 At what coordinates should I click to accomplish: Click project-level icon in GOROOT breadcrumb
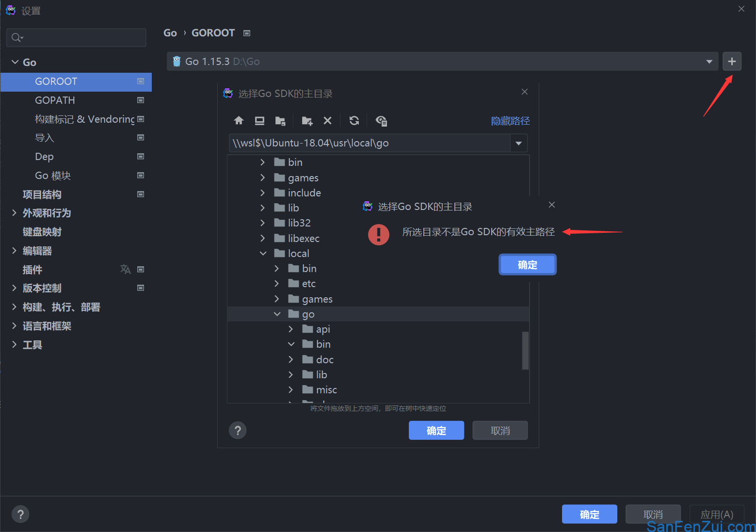247,33
